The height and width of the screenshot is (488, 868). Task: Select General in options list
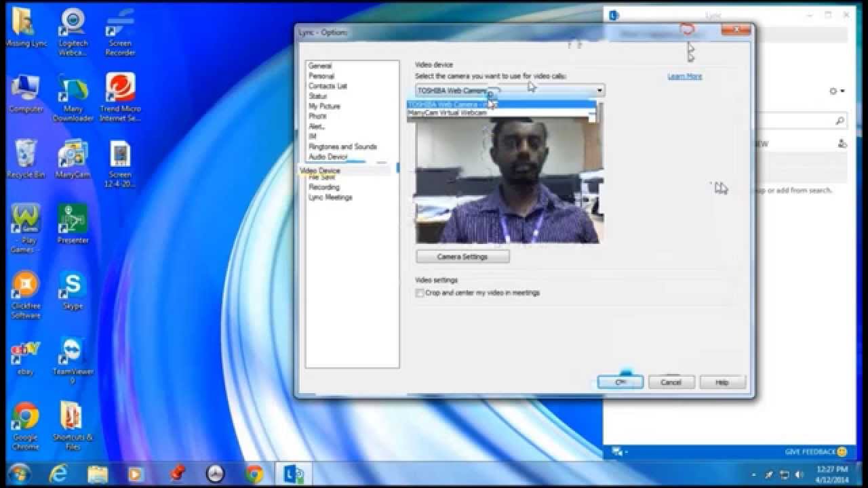click(x=320, y=66)
